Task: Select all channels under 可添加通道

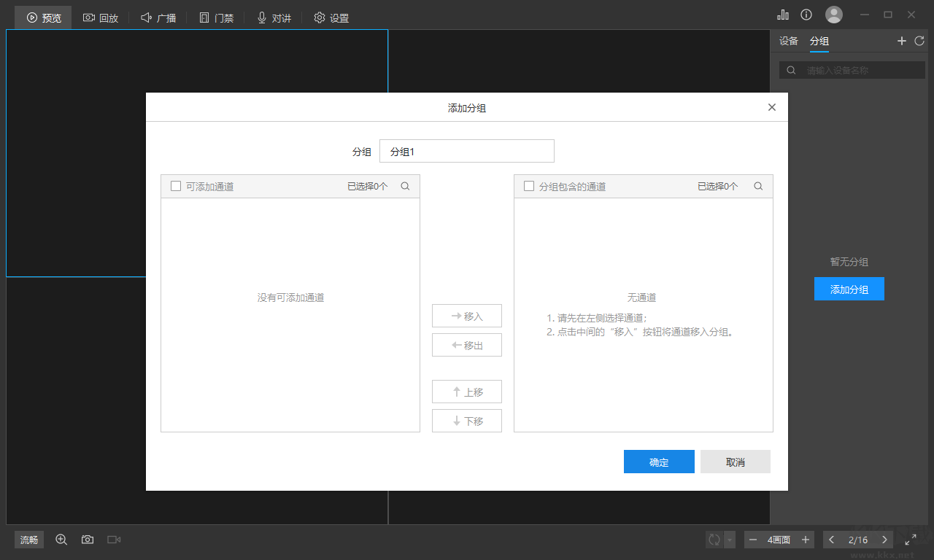Action: click(x=175, y=186)
